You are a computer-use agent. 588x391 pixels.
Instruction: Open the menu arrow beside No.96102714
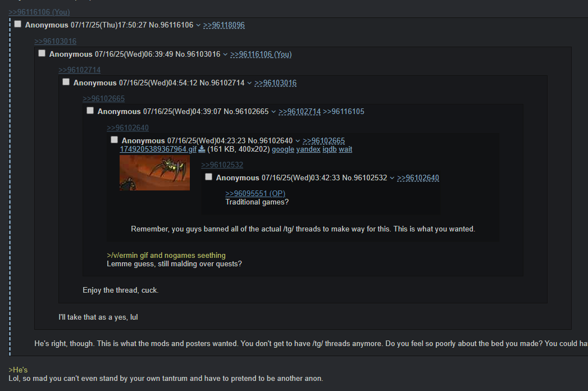[x=249, y=83]
